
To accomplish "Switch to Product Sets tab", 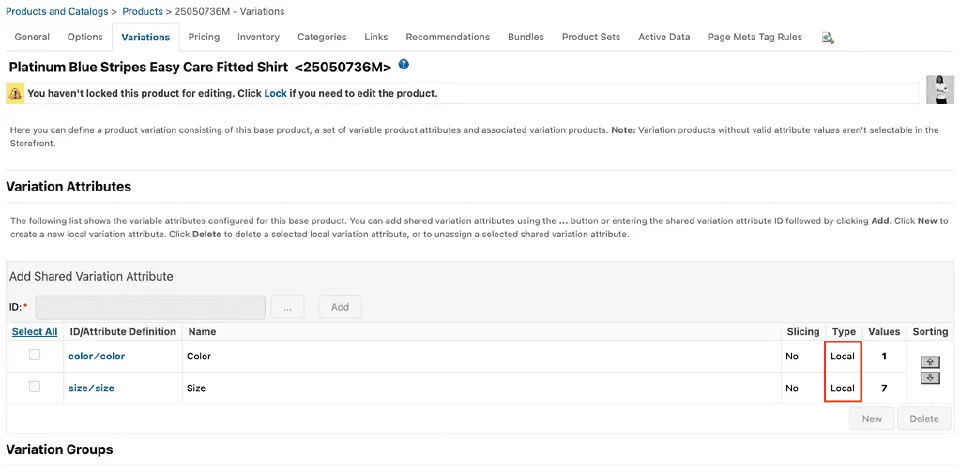I will [x=591, y=37].
